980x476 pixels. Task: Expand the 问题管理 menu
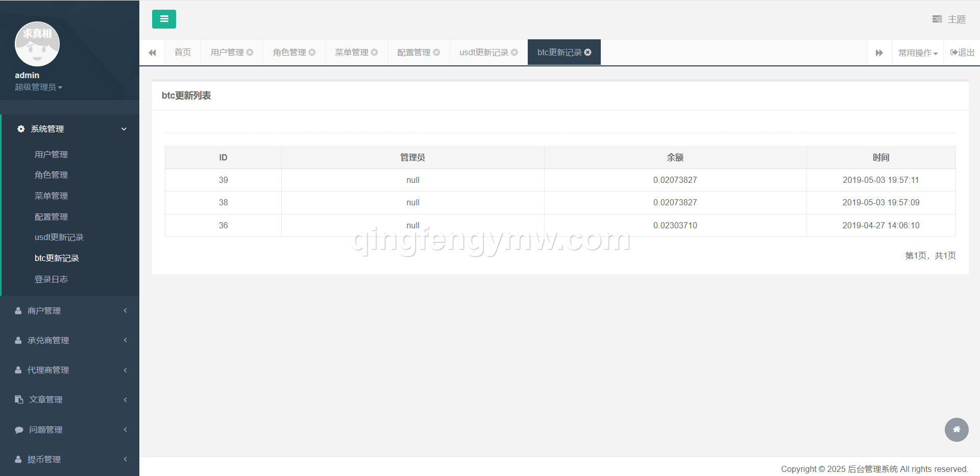pyautogui.click(x=69, y=430)
